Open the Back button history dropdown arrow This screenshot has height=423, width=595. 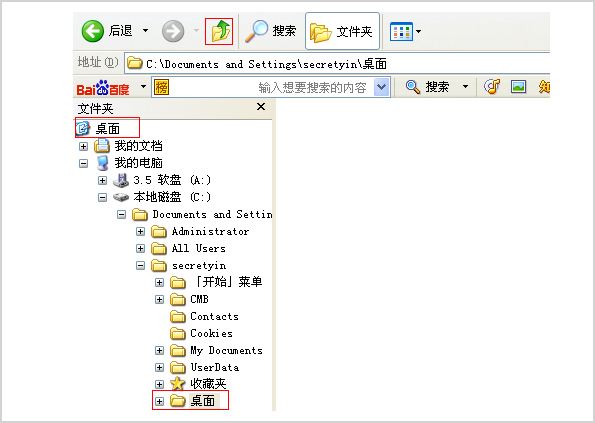(x=145, y=31)
